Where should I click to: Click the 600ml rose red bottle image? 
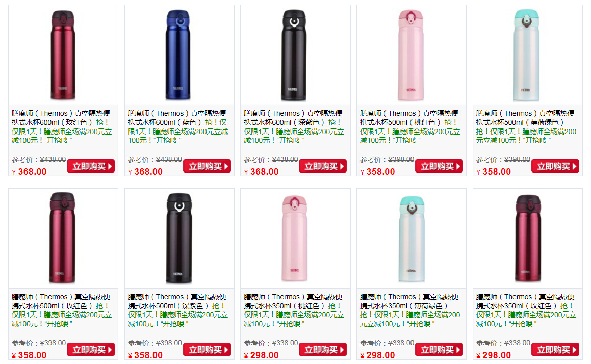point(63,55)
